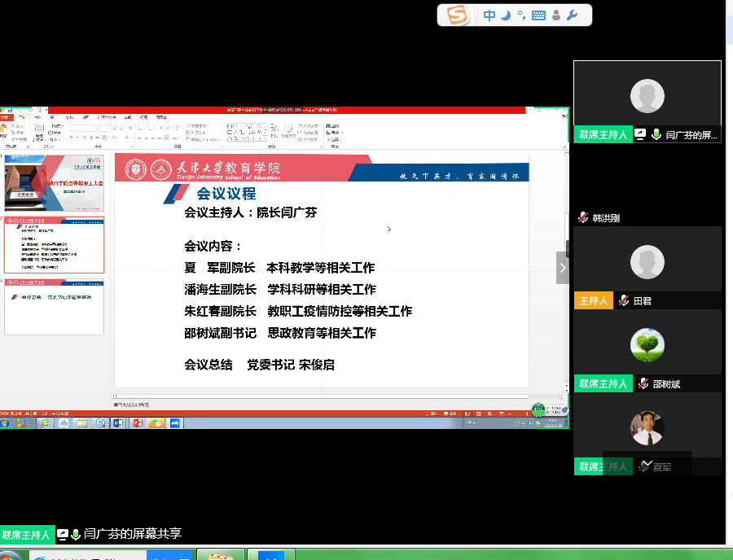733x560 pixels.
Task: Click the 联席主持人 badge at bottom left
Action: click(x=27, y=535)
